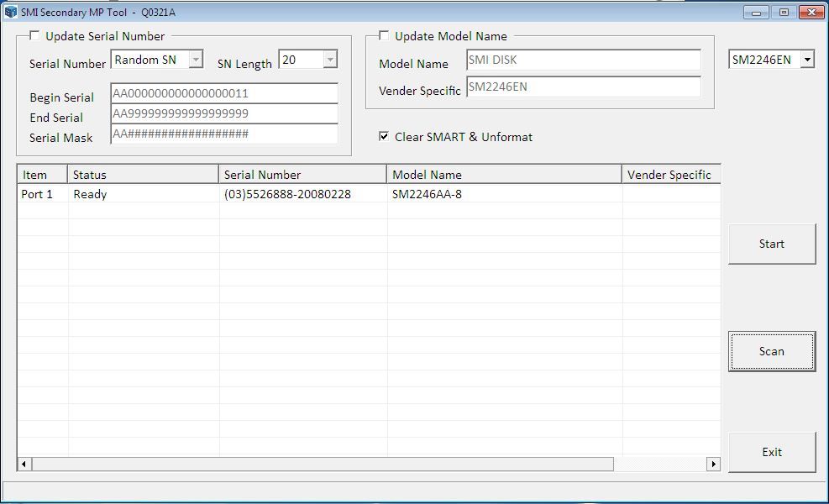Click the Model Name field showing SMI DISK
This screenshot has width=829, height=504.
click(x=584, y=60)
